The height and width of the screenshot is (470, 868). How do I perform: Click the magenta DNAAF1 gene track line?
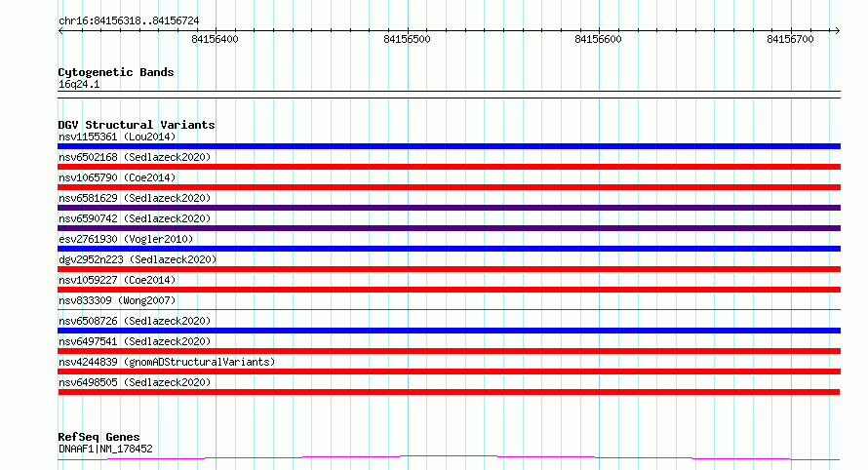tap(449, 457)
